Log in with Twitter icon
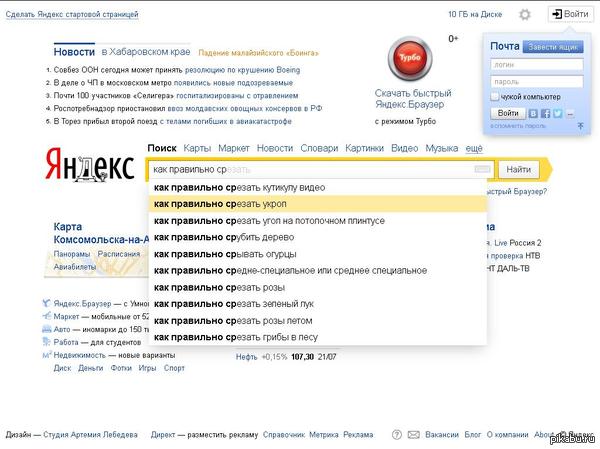 coord(558,114)
